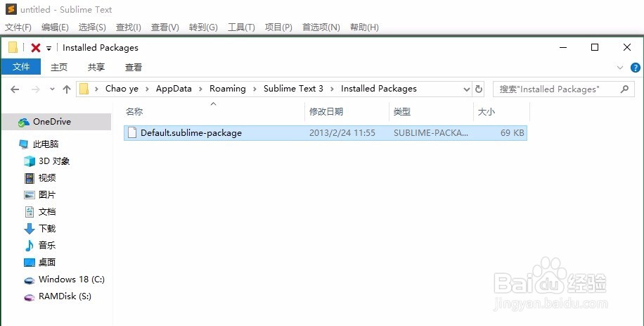Image resolution: width=644 pixels, height=326 pixels.
Task: Click the folder icon in Explorer title bar
Action: (x=13, y=47)
